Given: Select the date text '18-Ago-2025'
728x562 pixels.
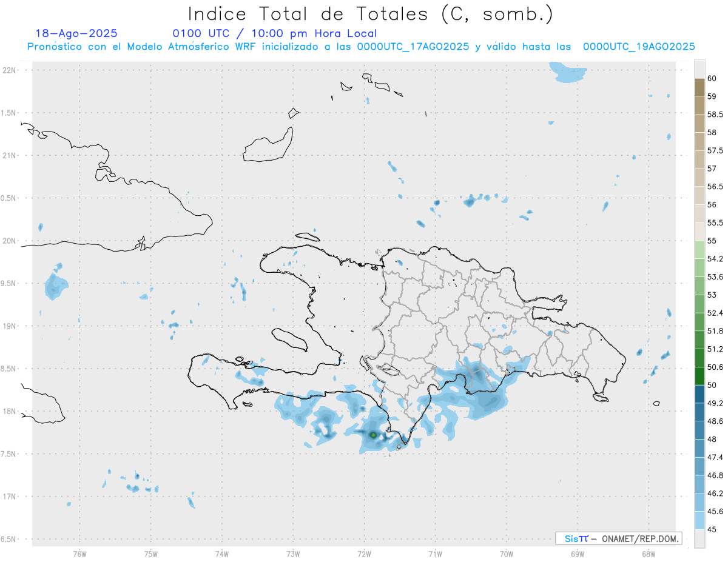Looking at the screenshot, I should (76, 33).
